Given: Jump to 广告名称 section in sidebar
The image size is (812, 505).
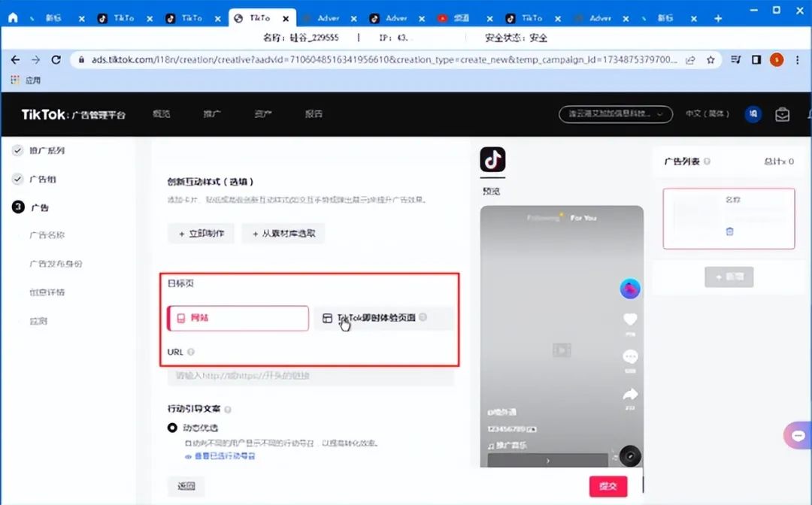Looking at the screenshot, I should (47, 235).
